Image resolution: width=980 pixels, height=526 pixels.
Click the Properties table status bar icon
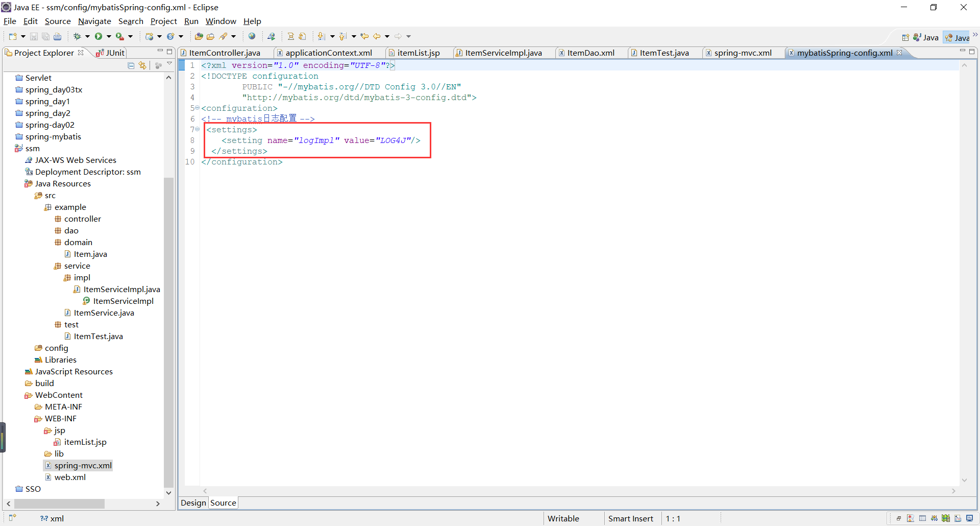(922, 518)
